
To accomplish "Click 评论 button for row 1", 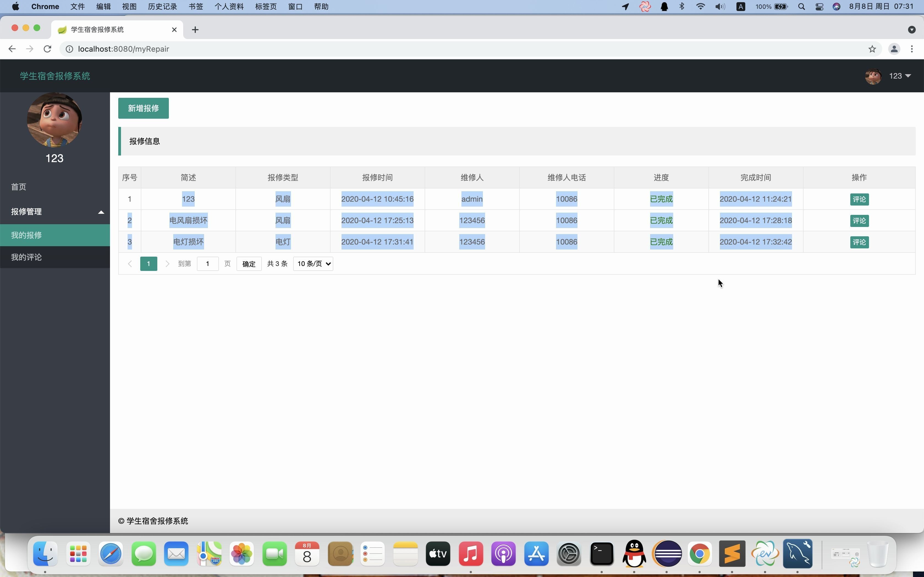I will (x=859, y=199).
